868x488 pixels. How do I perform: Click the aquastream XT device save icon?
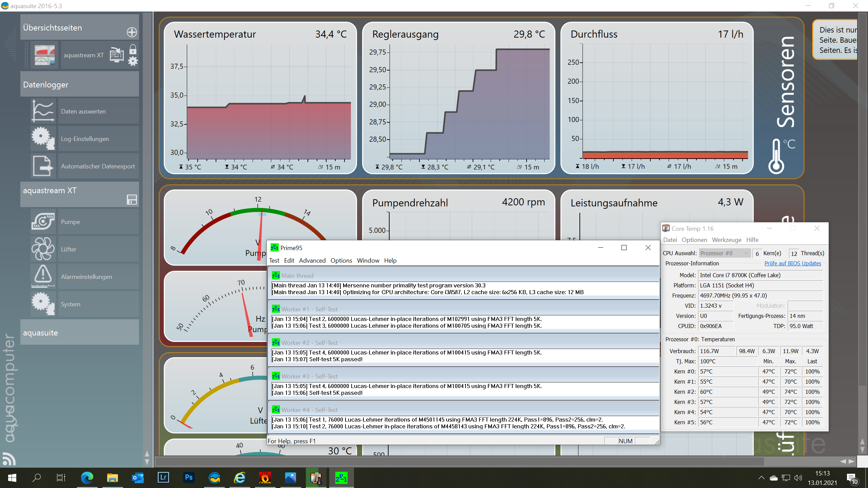(x=132, y=200)
